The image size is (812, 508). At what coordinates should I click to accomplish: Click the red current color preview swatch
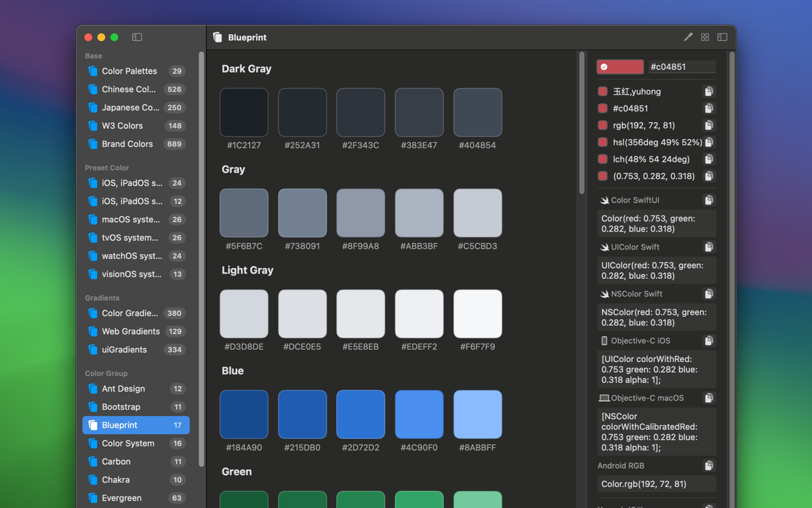620,67
